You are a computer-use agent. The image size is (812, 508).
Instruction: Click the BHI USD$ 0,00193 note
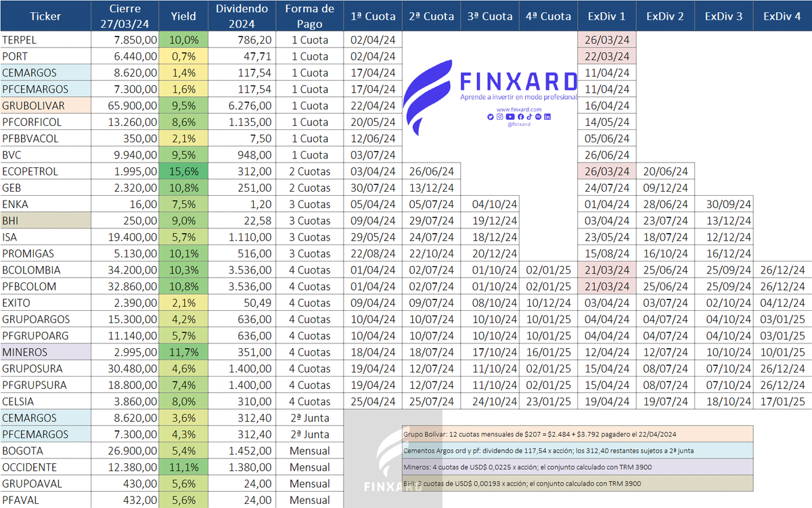(577, 483)
